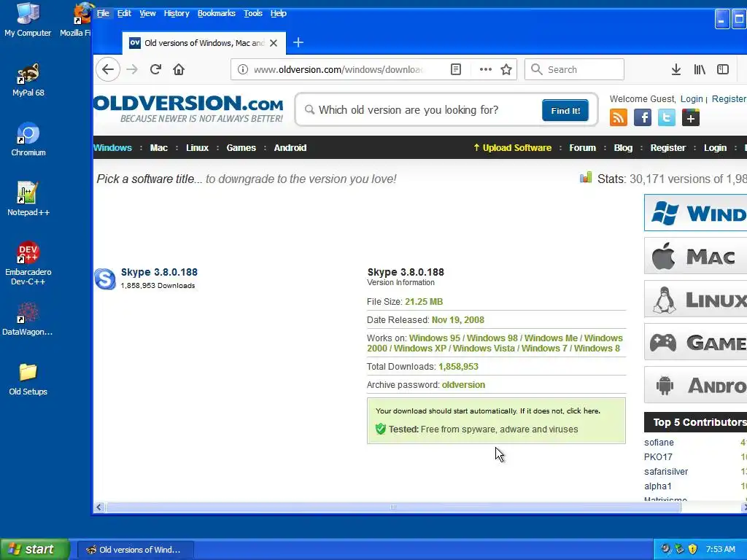This screenshot has height=560, width=747.
Task: Open a new tab with plus icon
Action: (298, 43)
